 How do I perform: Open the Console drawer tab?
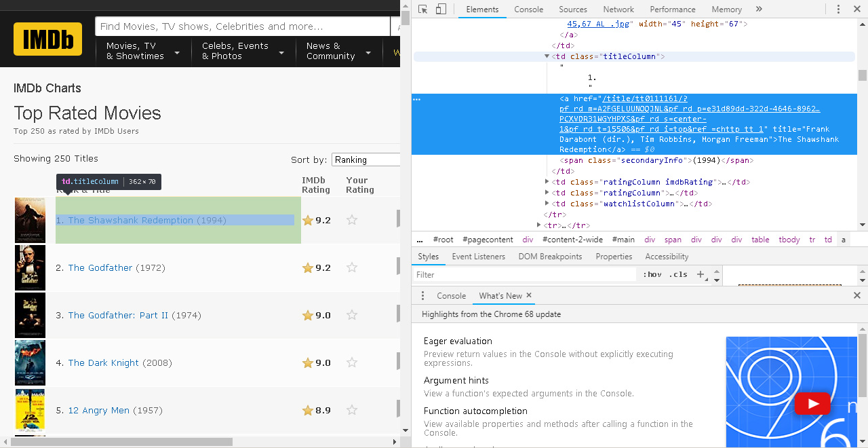click(x=452, y=296)
